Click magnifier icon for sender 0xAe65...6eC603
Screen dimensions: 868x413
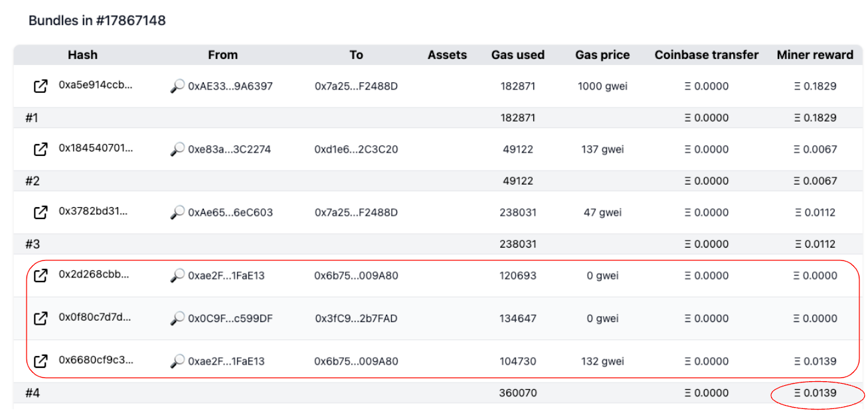pos(177,212)
